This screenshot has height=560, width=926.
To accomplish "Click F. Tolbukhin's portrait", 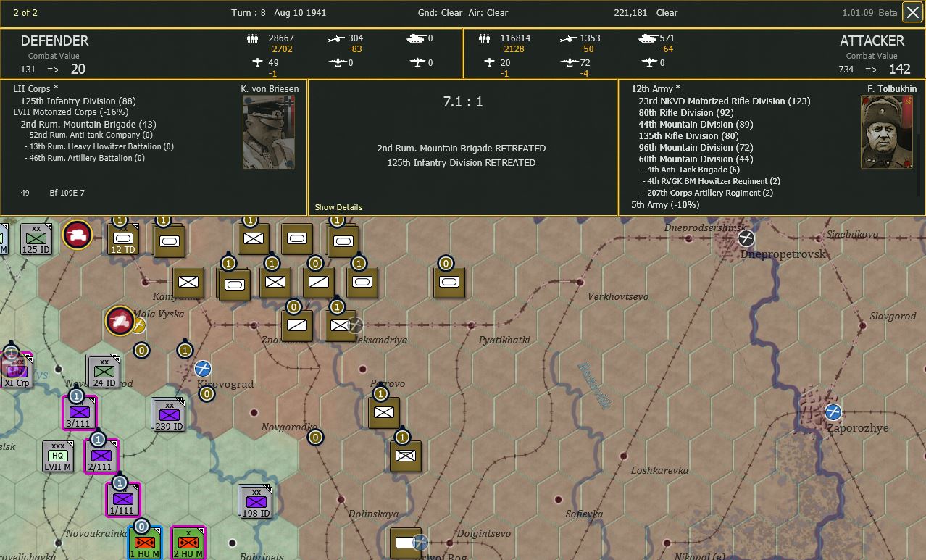I will click(887, 133).
